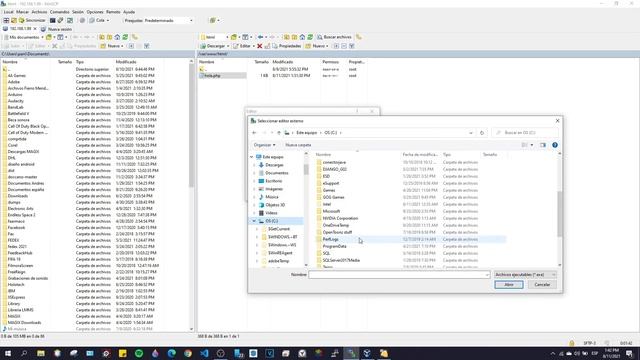
Task: Collapse the OS (C:) tree node
Action: pyautogui.click(x=254, y=221)
